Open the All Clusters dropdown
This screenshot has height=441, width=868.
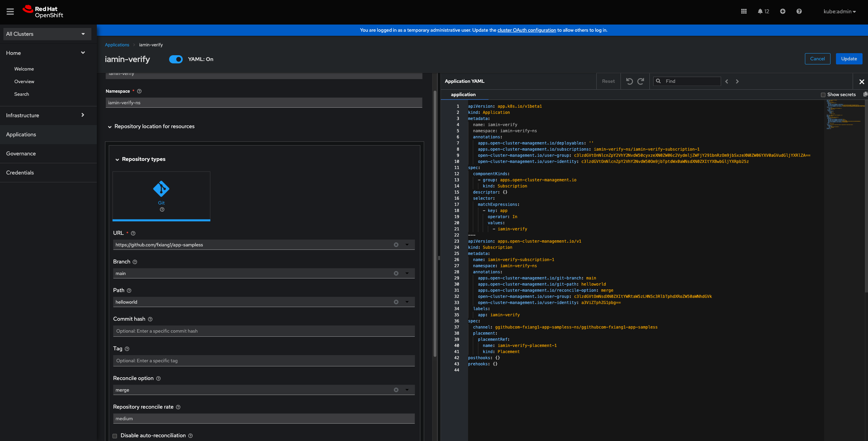[47, 34]
